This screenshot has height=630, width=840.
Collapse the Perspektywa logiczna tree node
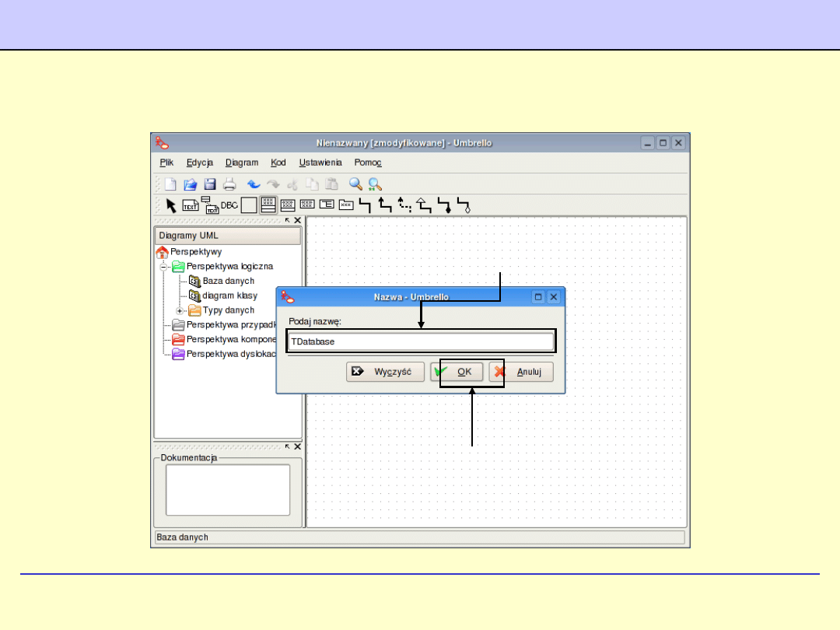click(164, 266)
